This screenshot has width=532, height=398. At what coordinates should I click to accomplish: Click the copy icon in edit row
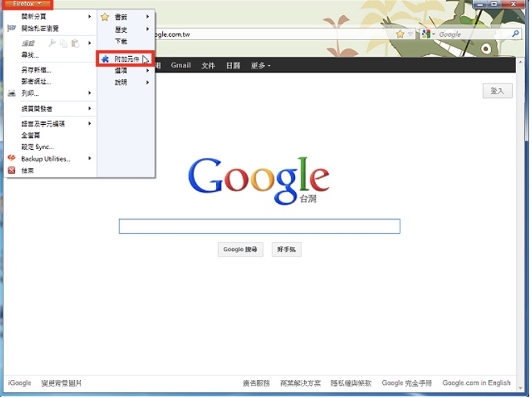[64, 43]
